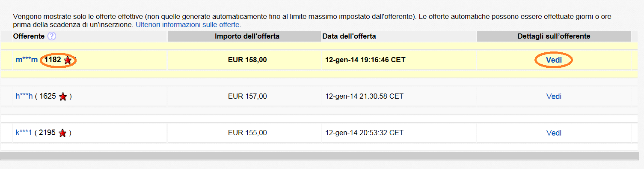Select the 12-gen-14 19:16:46 CET date
The width and height of the screenshot is (644, 169).
365,60
